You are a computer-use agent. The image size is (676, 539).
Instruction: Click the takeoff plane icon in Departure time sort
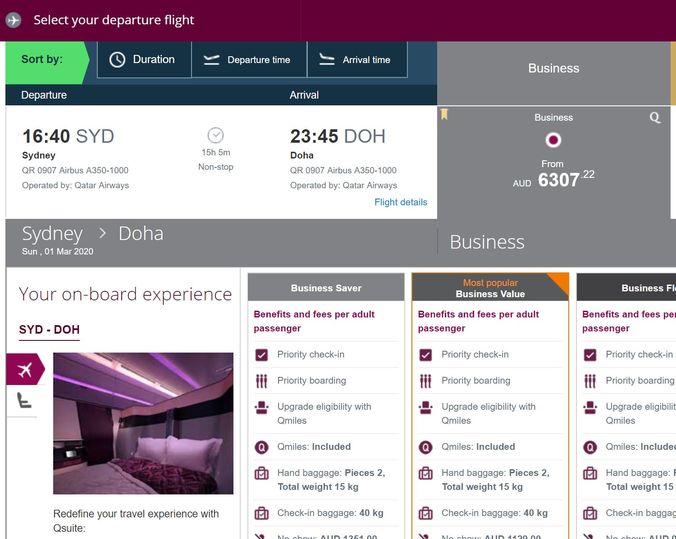[211, 60]
